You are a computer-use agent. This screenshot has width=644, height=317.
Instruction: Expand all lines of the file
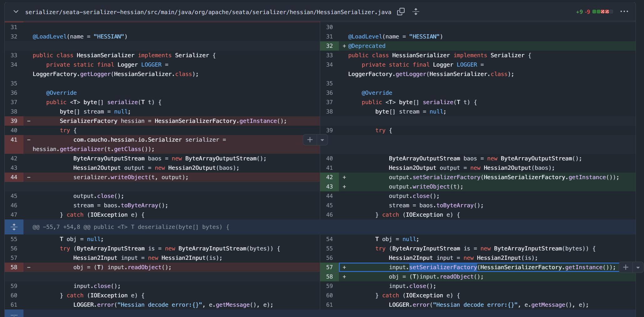416,12
